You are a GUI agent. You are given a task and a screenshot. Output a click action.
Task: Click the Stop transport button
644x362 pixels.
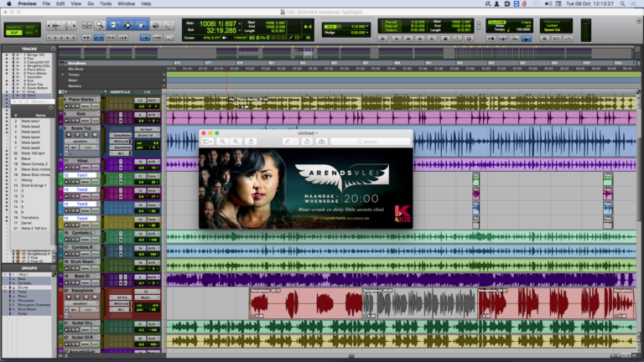pyautogui.click(x=444, y=39)
